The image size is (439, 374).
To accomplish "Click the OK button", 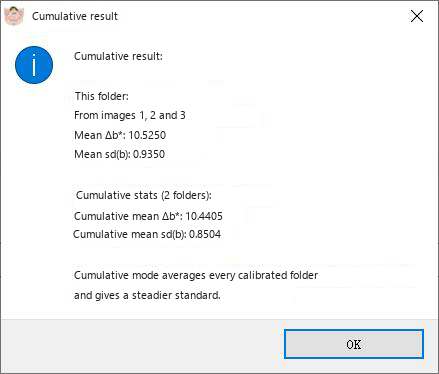I will pyautogui.click(x=354, y=344).
